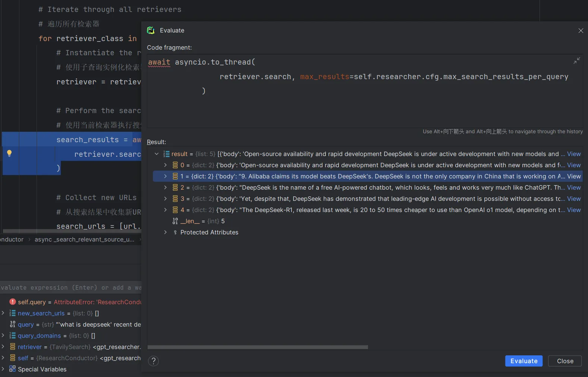This screenshot has height=377, width=588.
Task: Click the async _search_relevant_source_u... breadcrumb
Action: click(85, 239)
